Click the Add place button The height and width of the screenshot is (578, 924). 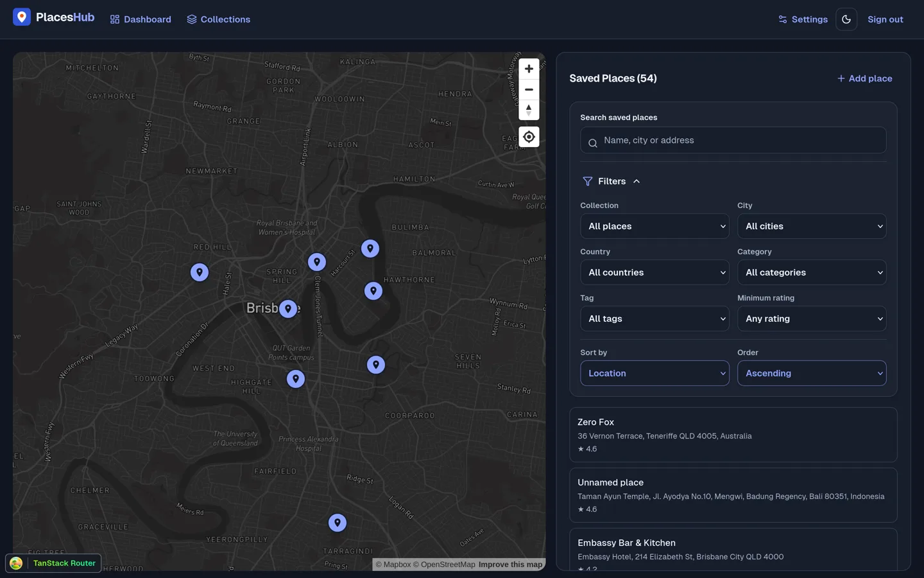(x=864, y=78)
